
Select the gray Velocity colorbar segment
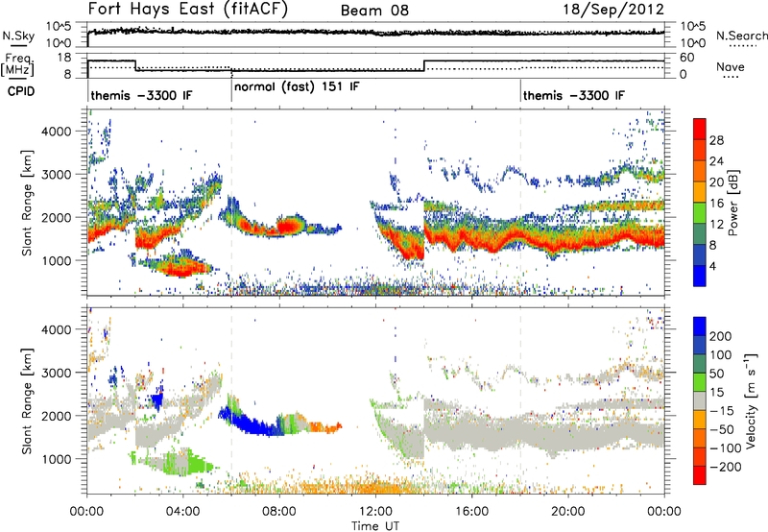(x=700, y=400)
